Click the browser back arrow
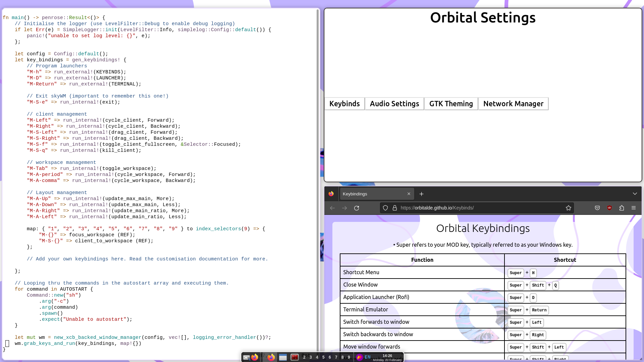The height and width of the screenshot is (362, 644). tap(332, 208)
